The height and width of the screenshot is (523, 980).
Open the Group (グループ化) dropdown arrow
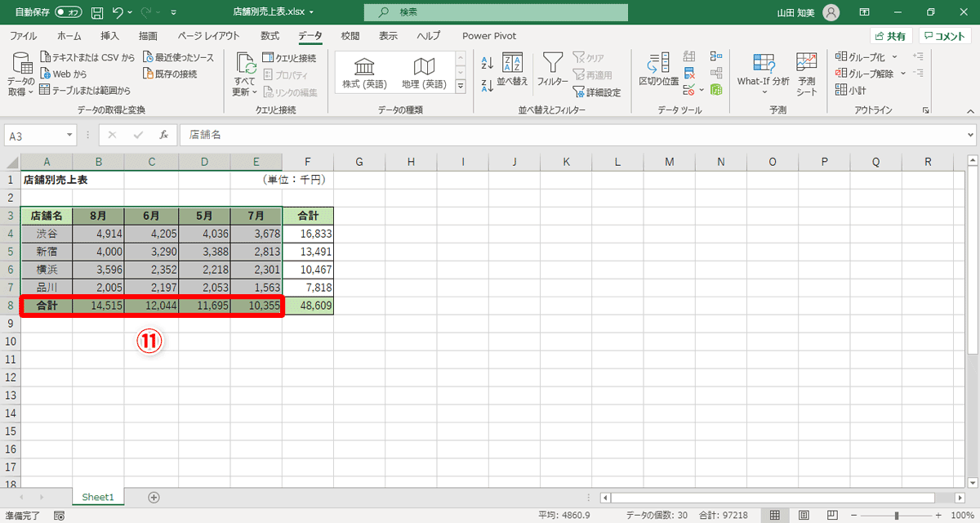pyautogui.click(x=894, y=57)
